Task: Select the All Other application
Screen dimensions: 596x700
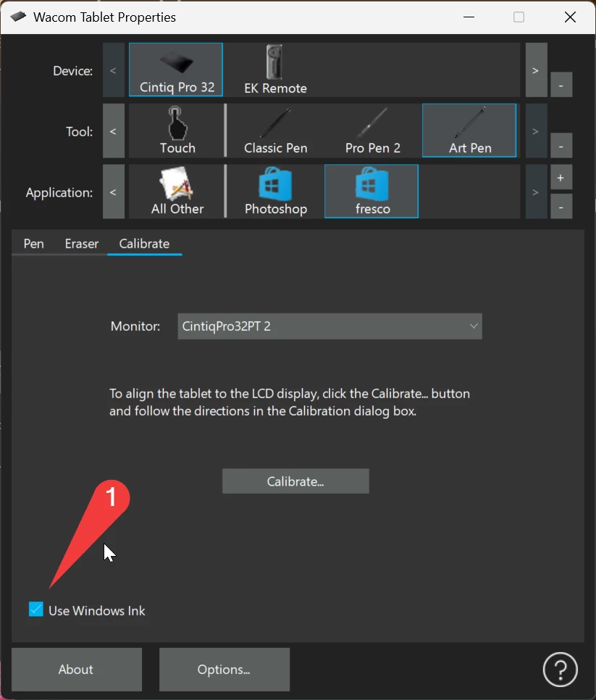Action: [177, 191]
